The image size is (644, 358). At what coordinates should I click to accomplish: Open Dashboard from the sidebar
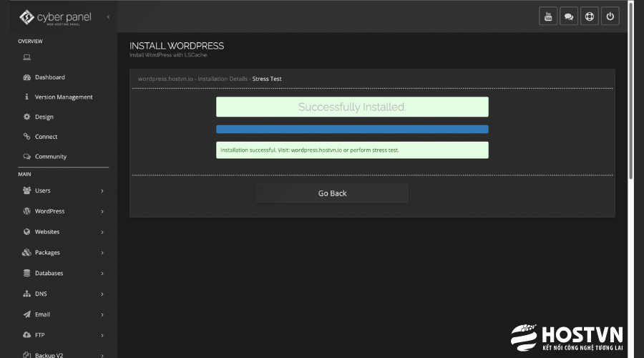(49, 77)
